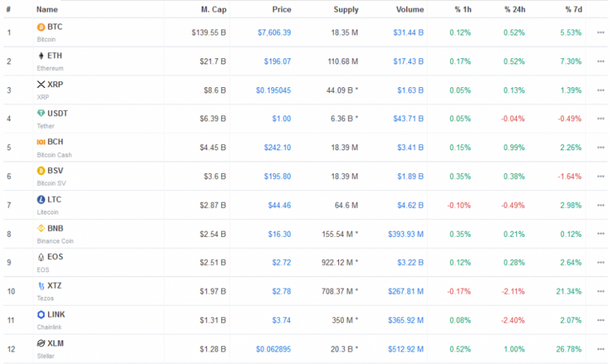Sort table by the Name column header

(47, 9)
